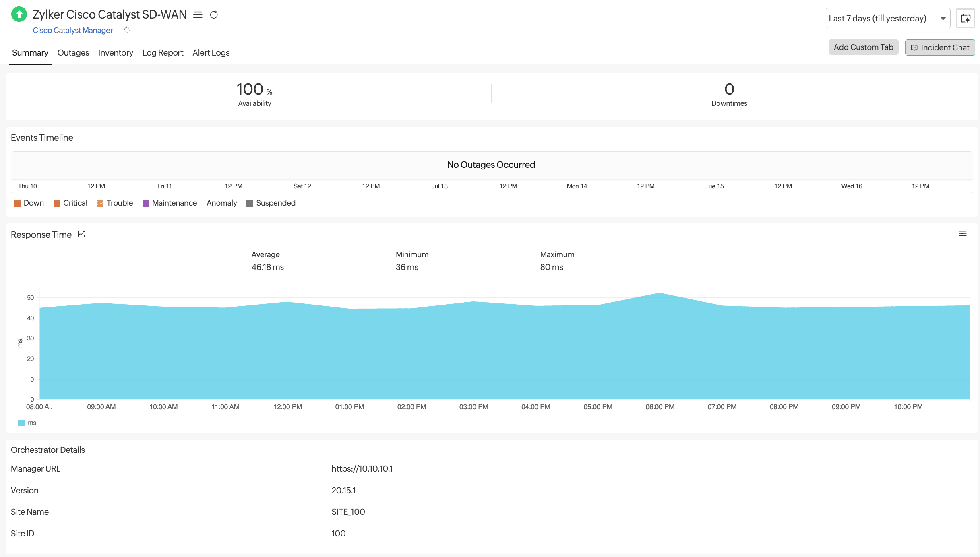Viewport: 980px width, 557px height.
Task: Click the period comparison icon next to date selector
Action: 965,18
